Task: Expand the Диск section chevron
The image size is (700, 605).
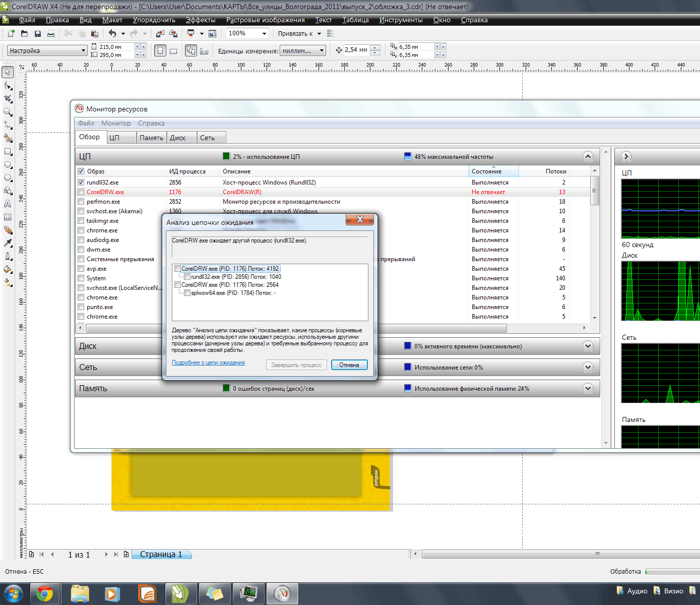Action: tap(588, 346)
